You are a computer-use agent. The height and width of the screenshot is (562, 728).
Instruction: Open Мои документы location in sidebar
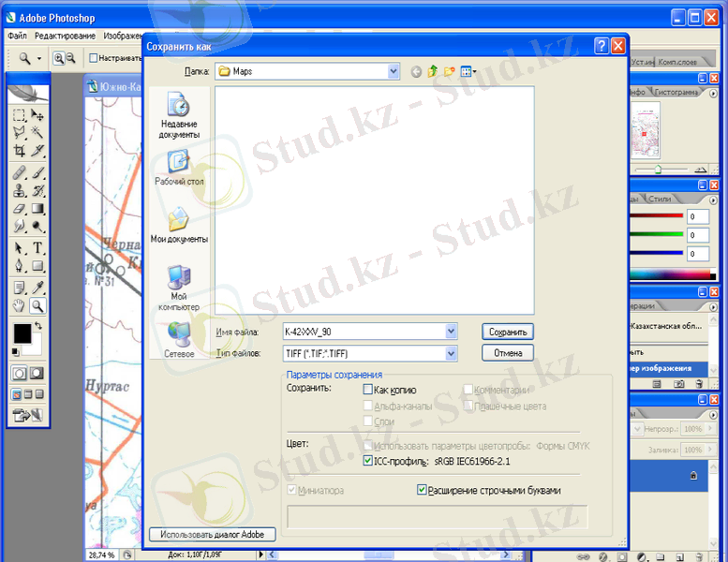[179, 225]
